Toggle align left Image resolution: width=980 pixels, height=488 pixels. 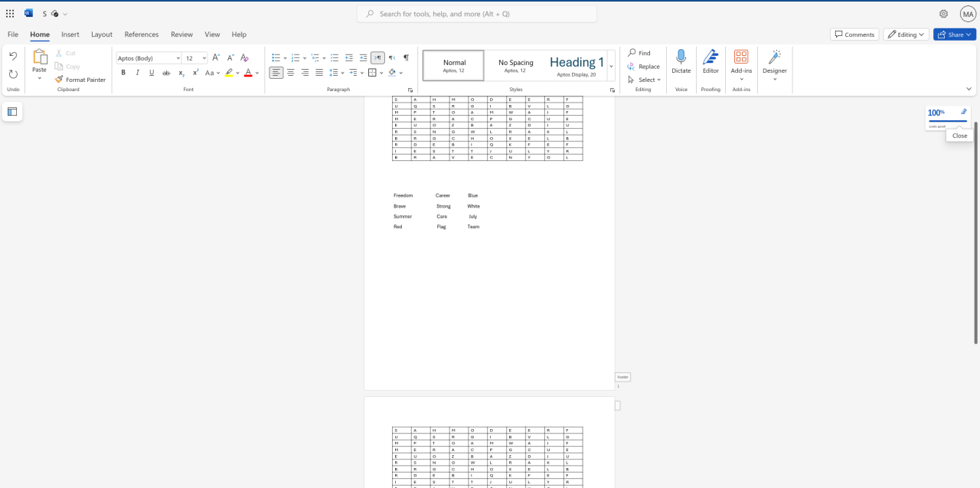276,73
